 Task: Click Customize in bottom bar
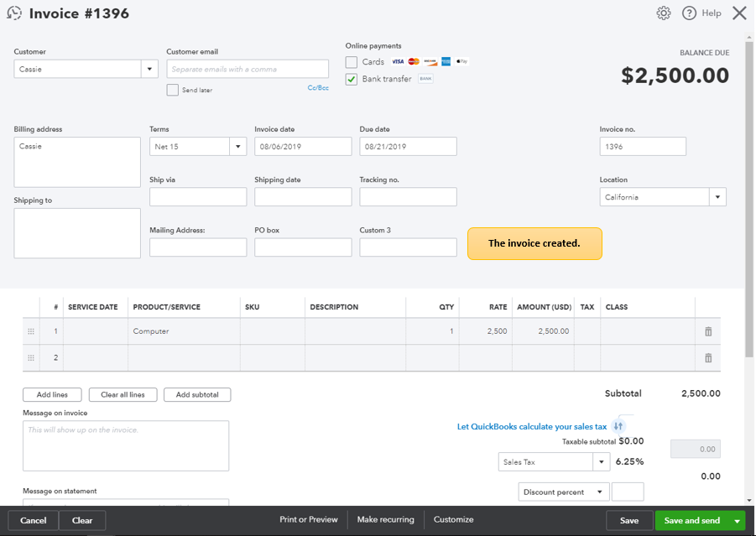(x=453, y=519)
